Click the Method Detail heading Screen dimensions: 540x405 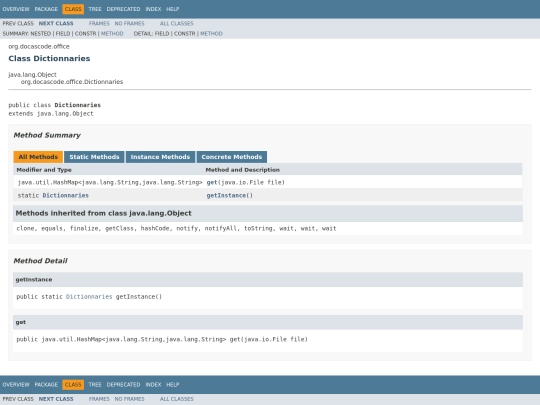tap(41, 261)
